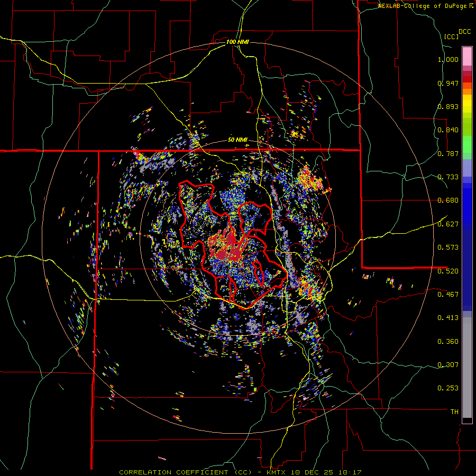This screenshot has height=476, width=476.
Task: Click the 0.787 scale value
Action: (448, 153)
